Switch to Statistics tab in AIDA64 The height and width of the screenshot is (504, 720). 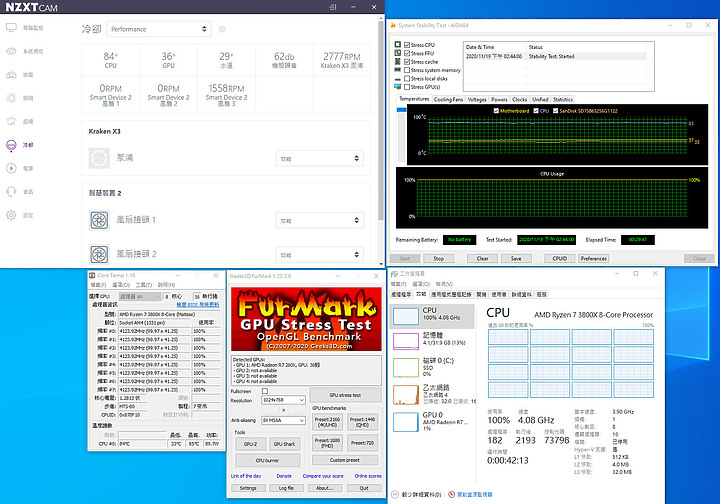pyautogui.click(x=562, y=99)
